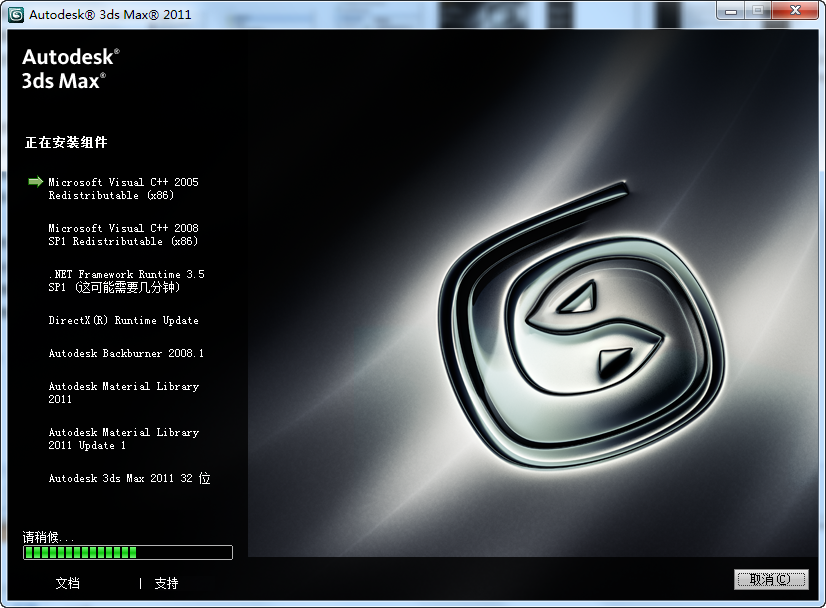Select Autodesk Material Library 2011 Update 1
The height and width of the screenshot is (608, 826).
(123, 439)
